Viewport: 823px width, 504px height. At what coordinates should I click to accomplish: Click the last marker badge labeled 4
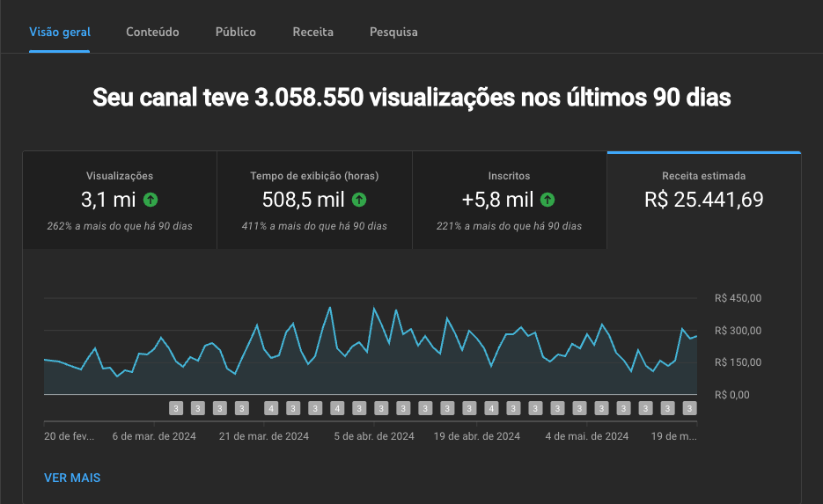(x=491, y=408)
